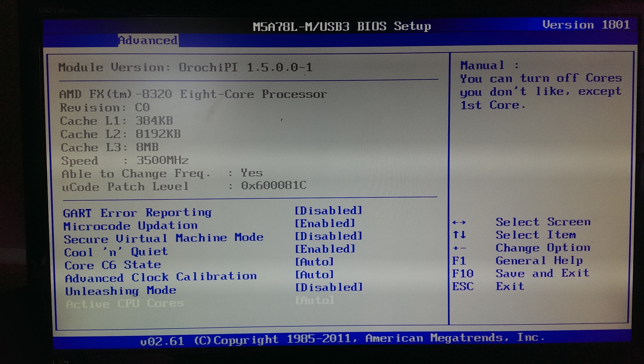Select Cool 'n' Quiet setting
The height and width of the screenshot is (364, 644).
(x=116, y=252)
